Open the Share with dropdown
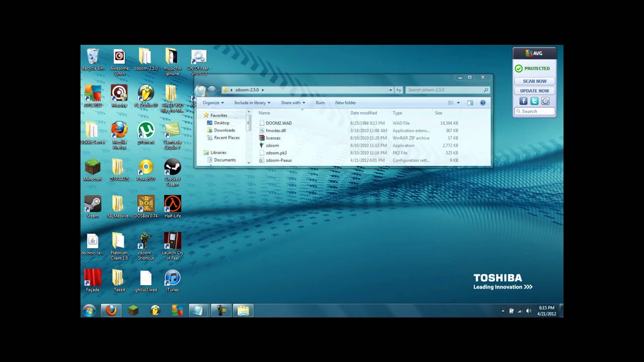 tap(293, 103)
